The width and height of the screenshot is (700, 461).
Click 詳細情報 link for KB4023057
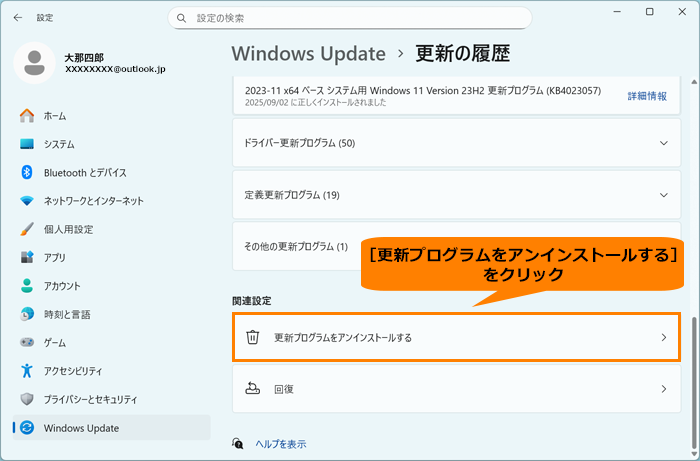pyautogui.click(x=647, y=96)
